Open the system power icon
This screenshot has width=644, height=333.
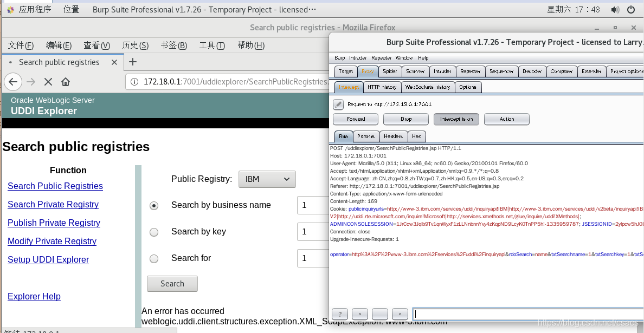(632, 9)
